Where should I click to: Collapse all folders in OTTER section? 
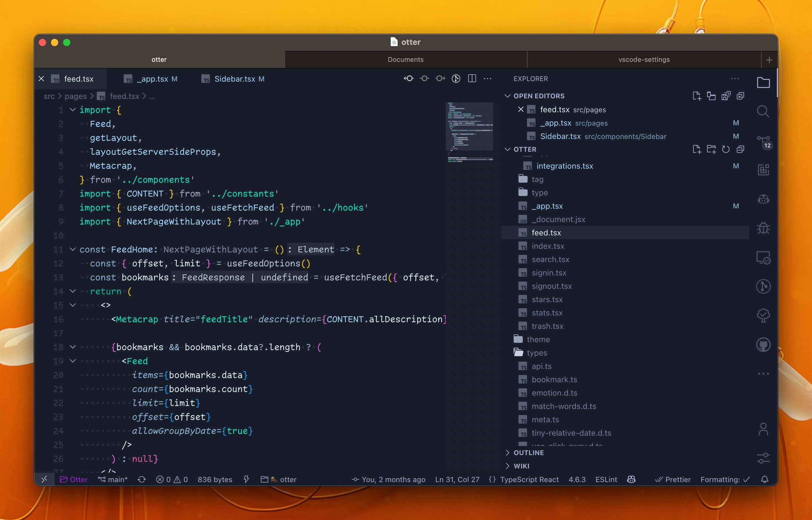point(740,149)
